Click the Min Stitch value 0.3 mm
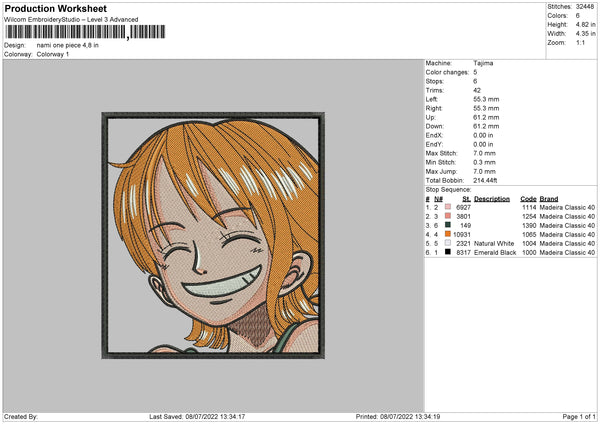 (484, 162)
